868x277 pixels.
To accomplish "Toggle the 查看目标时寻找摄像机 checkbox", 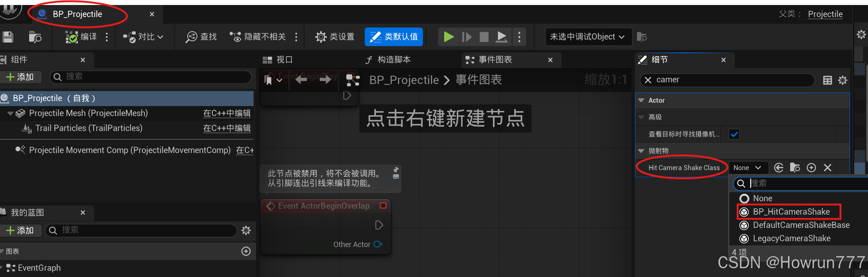I will 734,134.
